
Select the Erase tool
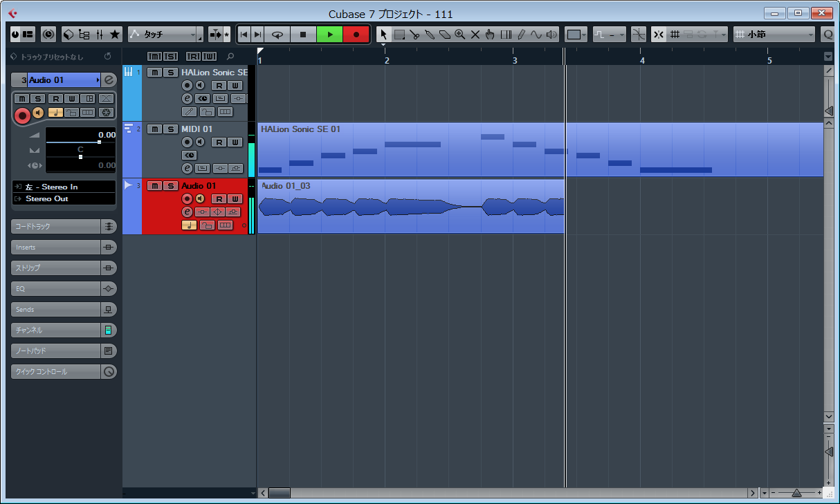click(x=444, y=34)
